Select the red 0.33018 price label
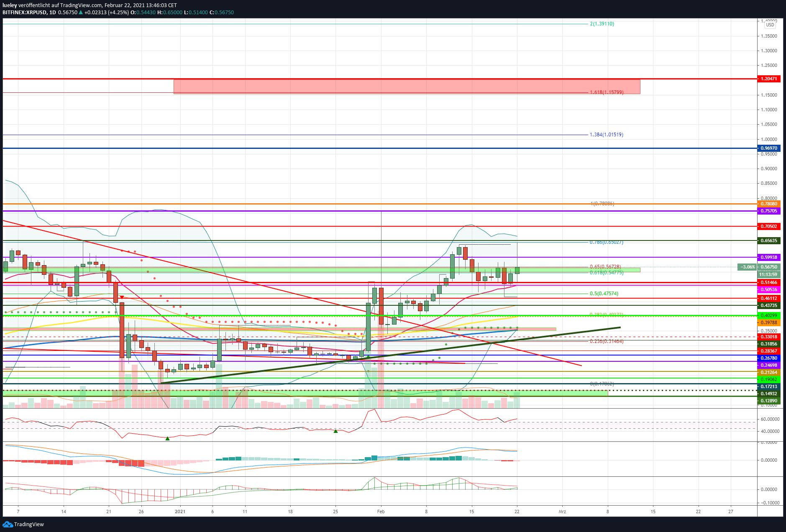 (x=769, y=337)
